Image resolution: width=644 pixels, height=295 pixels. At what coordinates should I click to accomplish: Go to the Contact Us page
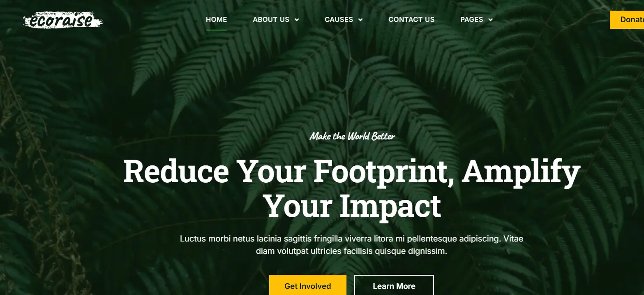tap(411, 19)
